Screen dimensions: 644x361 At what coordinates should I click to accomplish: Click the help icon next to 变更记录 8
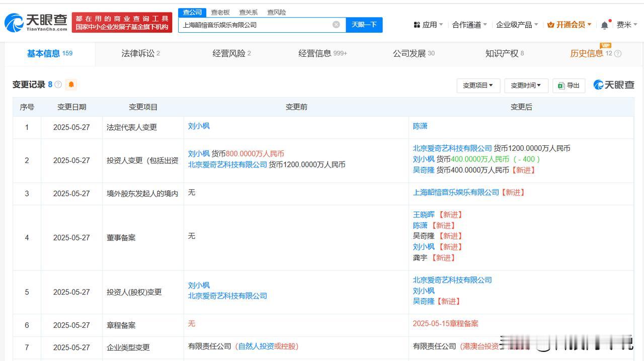pos(58,84)
